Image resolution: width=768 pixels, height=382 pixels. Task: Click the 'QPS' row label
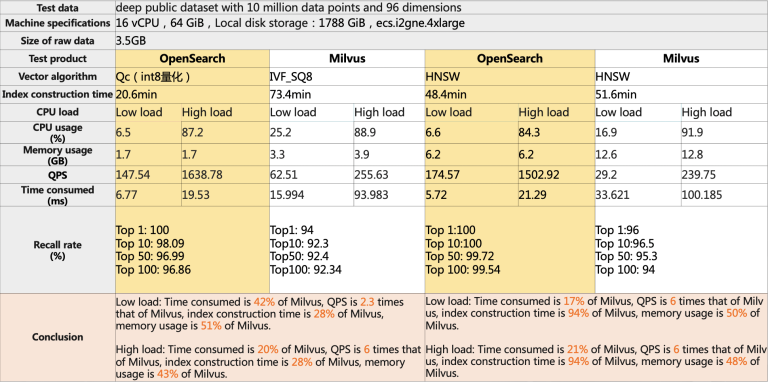[x=58, y=175]
